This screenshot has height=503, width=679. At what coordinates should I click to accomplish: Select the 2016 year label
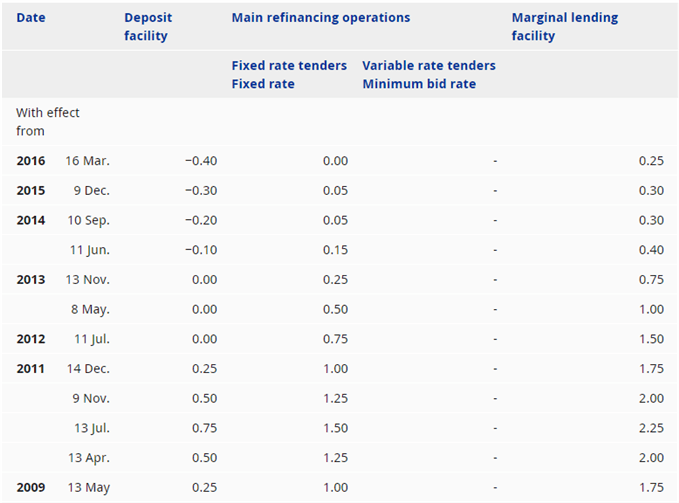[x=31, y=161]
